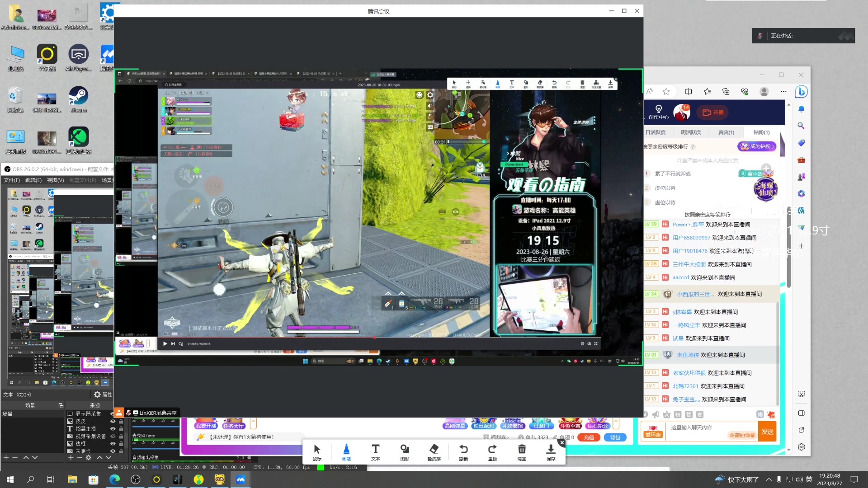Click the 充值 recharge button
Screen dimensions: 868x488
coord(589,437)
